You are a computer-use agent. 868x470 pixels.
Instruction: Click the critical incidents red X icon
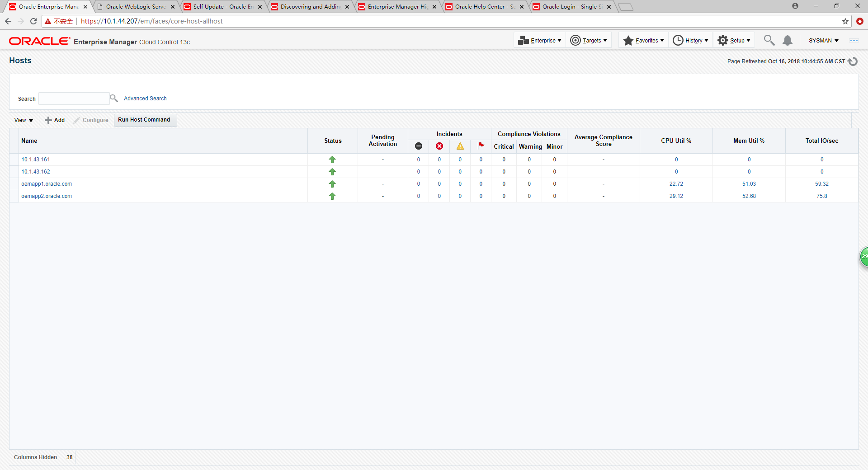(x=439, y=146)
